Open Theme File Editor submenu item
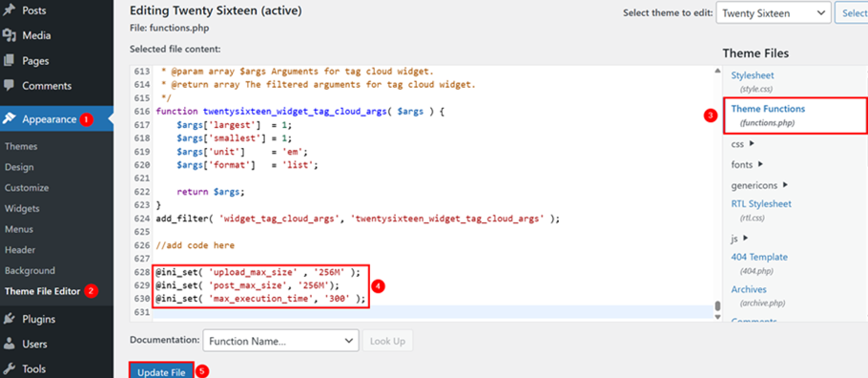 point(43,291)
